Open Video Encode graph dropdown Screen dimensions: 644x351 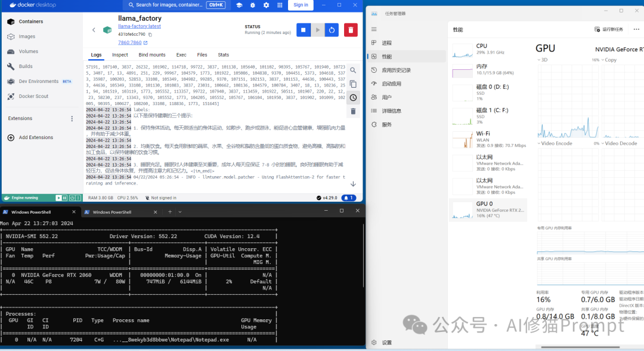click(x=555, y=143)
